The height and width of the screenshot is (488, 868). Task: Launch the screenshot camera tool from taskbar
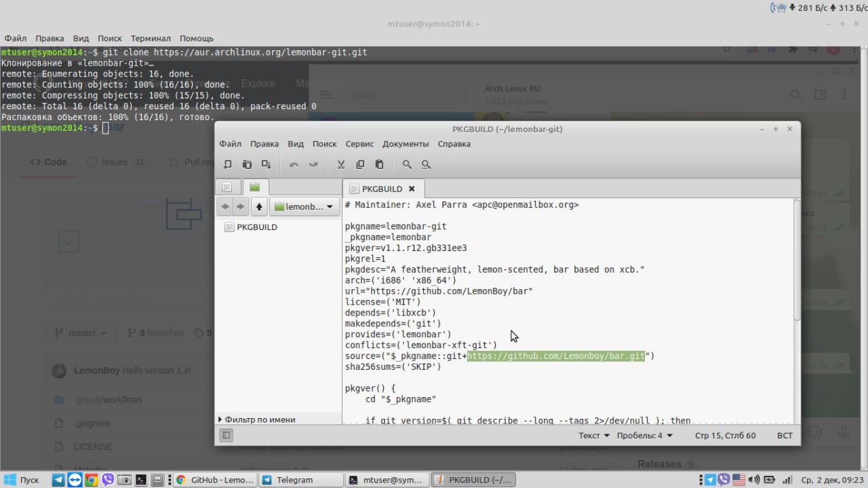[124, 480]
